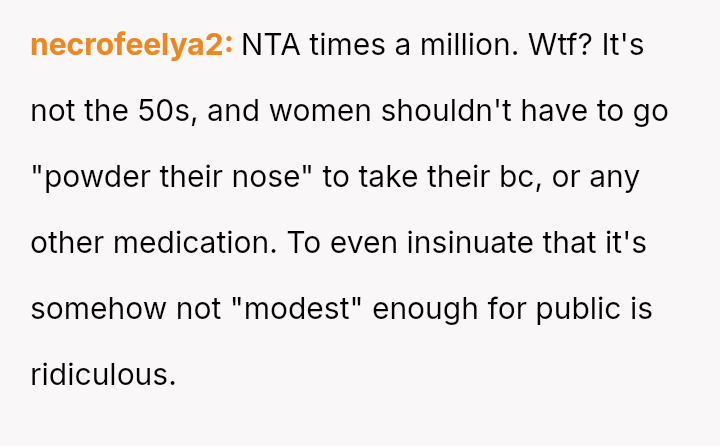The image size is (720, 446).
Task: Open the necrofeelya2 username profile link
Action: (132, 45)
